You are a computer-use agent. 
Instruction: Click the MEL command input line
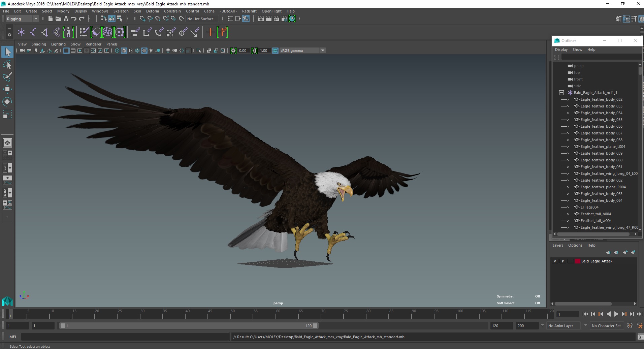pos(125,337)
